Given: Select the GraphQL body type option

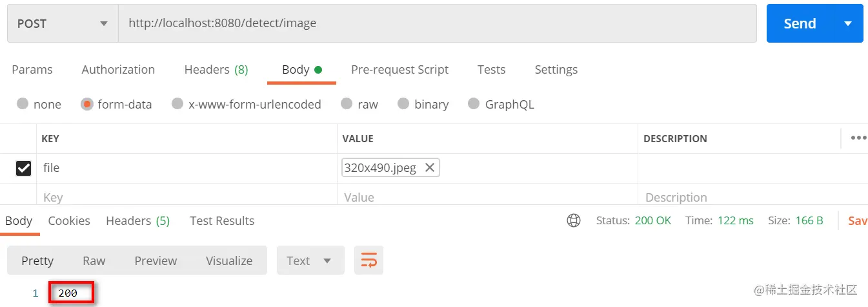Looking at the screenshot, I should [x=474, y=104].
